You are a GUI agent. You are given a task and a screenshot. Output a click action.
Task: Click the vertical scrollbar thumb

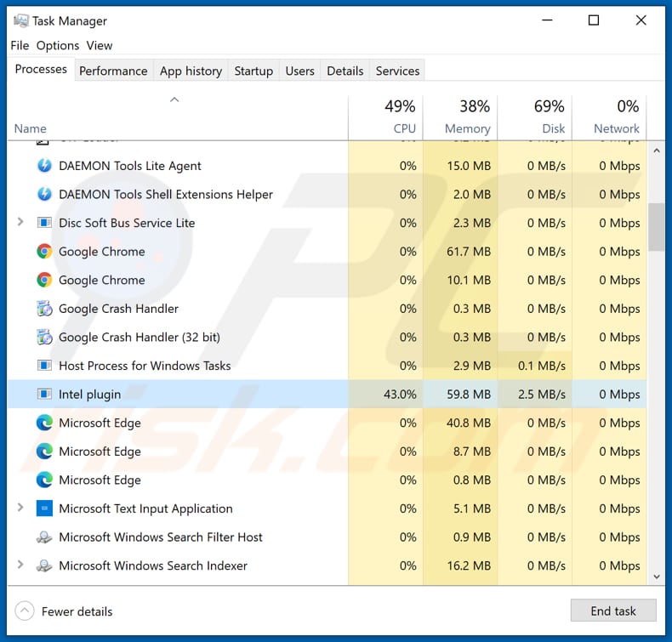click(657, 227)
